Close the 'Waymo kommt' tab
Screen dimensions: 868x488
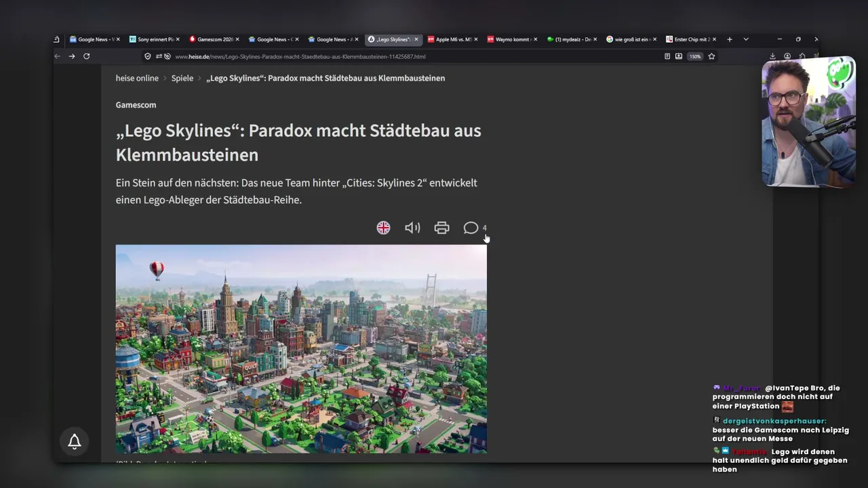point(535,39)
